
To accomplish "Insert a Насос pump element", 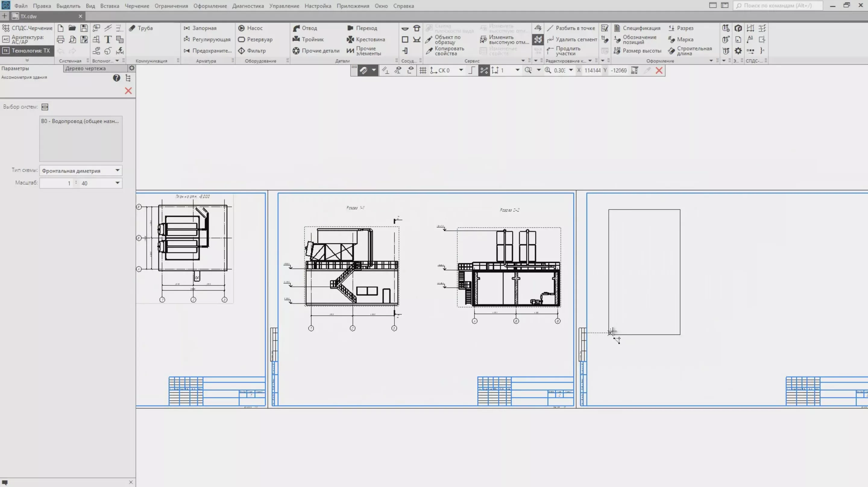I will click(x=250, y=28).
